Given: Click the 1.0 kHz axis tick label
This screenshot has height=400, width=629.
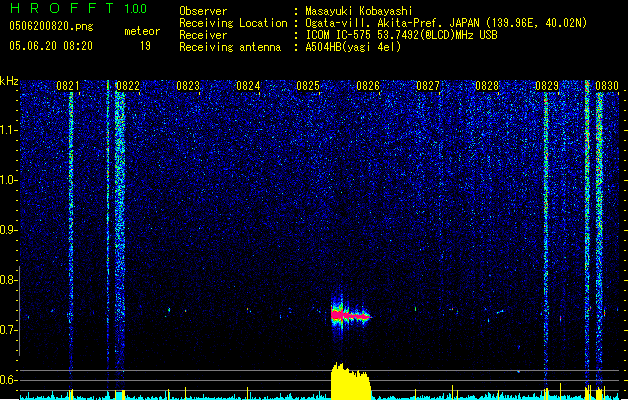Looking at the screenshot, I should pyautogui.click(x=9, y=180).
